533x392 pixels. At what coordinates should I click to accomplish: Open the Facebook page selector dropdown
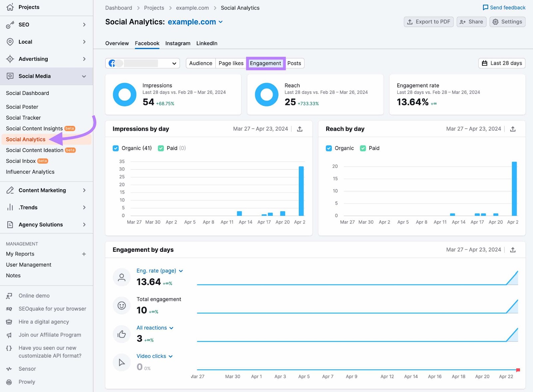coord(143,63)
